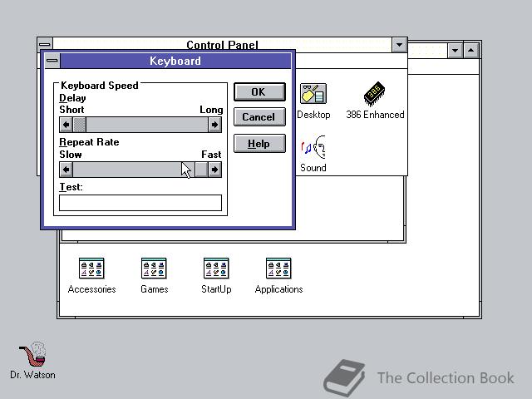The width and height of the screenshot is (532, 399).
Task: Click OK in the Keyboard dialog
Action: [x=259, y=92]
